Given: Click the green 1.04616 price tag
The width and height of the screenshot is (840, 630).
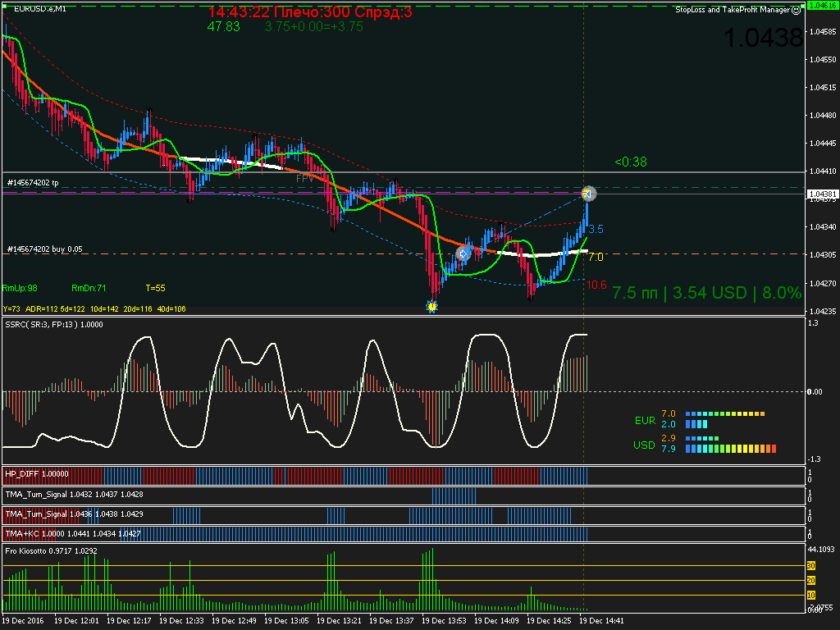Looking at the screenshot, I should [x=822, y=6].
